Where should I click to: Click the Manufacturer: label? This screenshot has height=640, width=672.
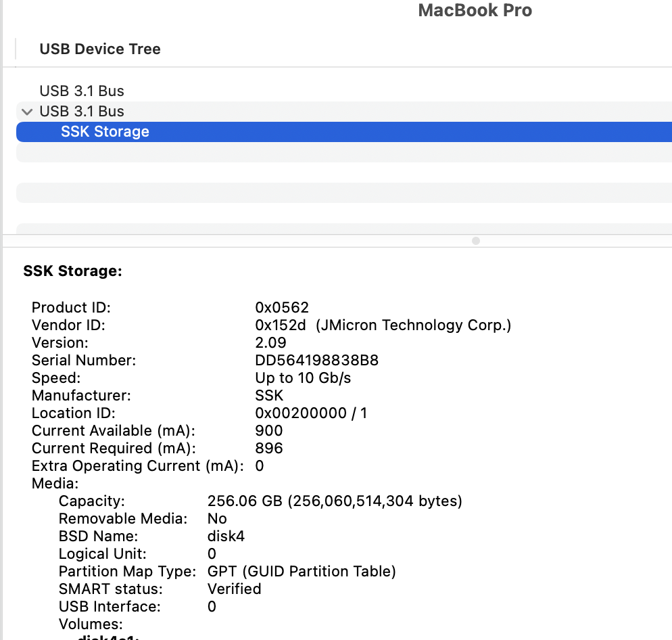(x=81, y=396)
